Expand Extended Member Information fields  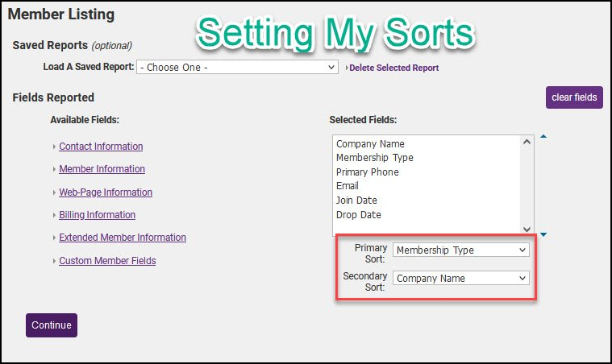pos(123,238)
